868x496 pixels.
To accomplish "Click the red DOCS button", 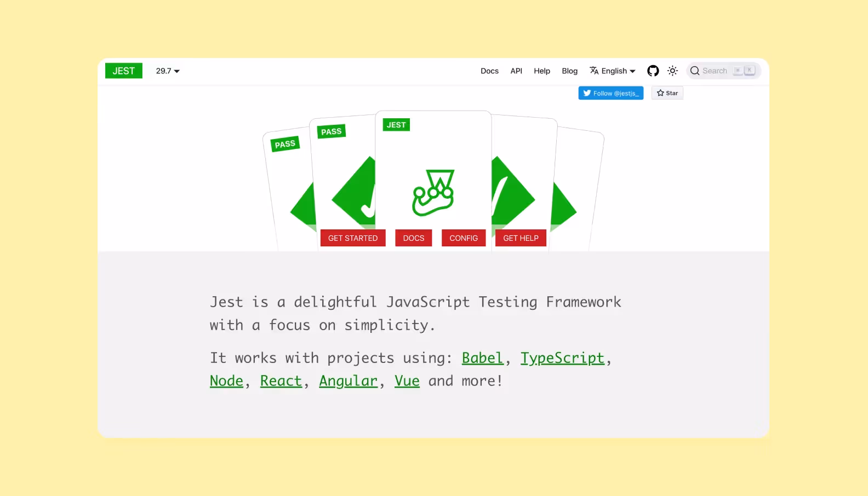I will tap(414, 238).
